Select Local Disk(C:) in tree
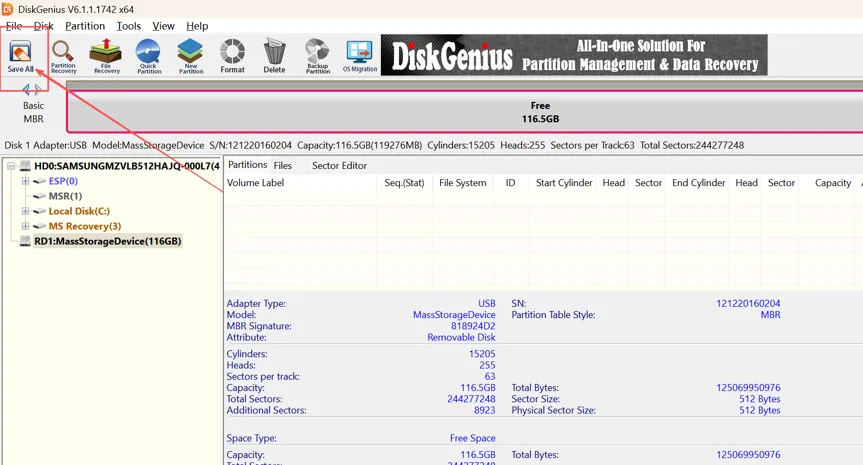 (x=79, y=211)
